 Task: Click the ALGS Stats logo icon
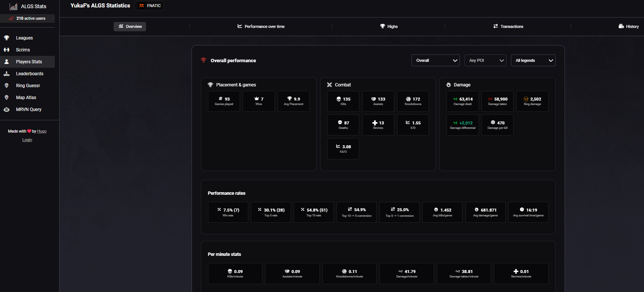point(13,6)
